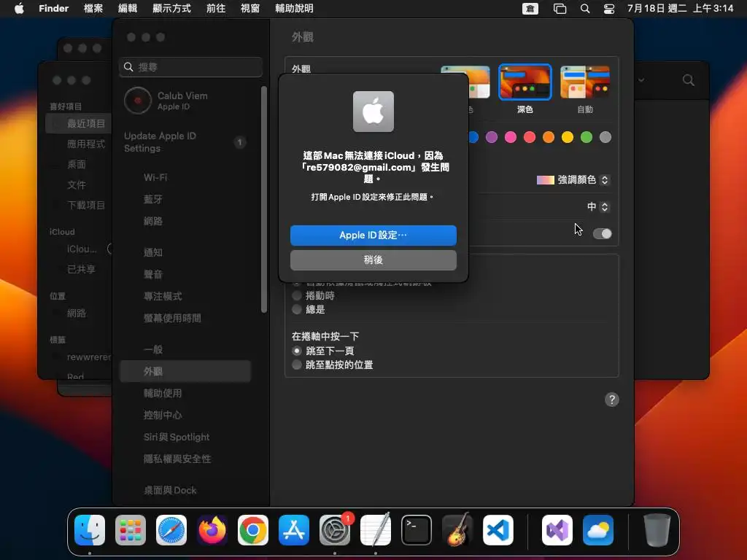747x560 pixels.
Task: Choose the purple accent color
Action: [492, 137]
